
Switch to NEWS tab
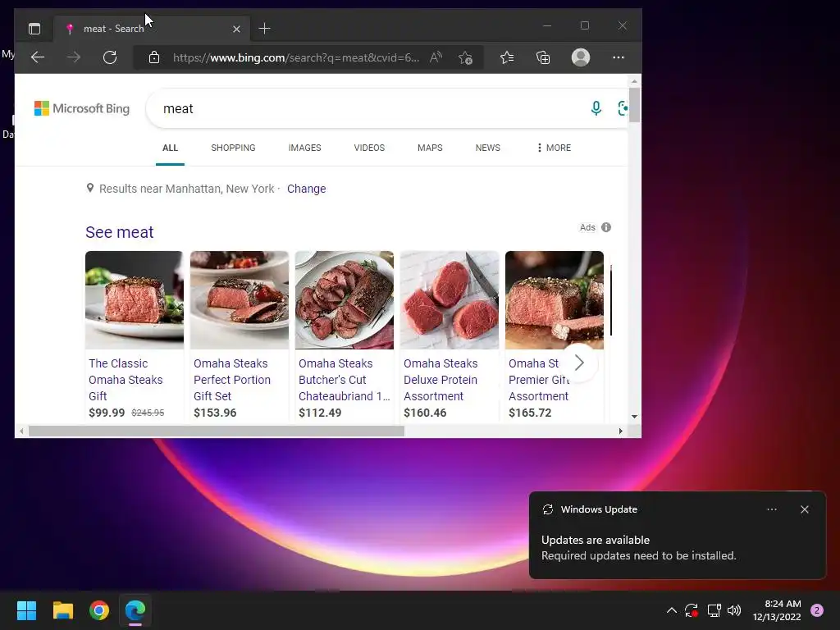487,148
